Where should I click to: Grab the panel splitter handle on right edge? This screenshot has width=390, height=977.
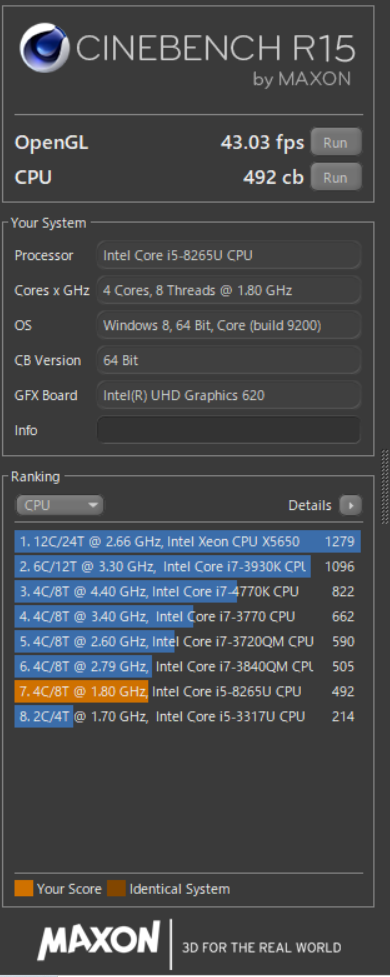coord(384,487)
